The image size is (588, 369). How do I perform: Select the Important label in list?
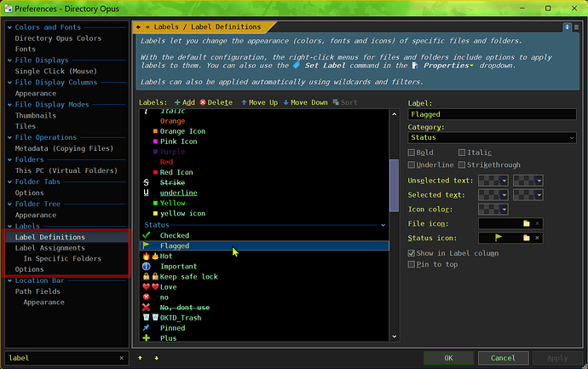click(x=179, y=266)
